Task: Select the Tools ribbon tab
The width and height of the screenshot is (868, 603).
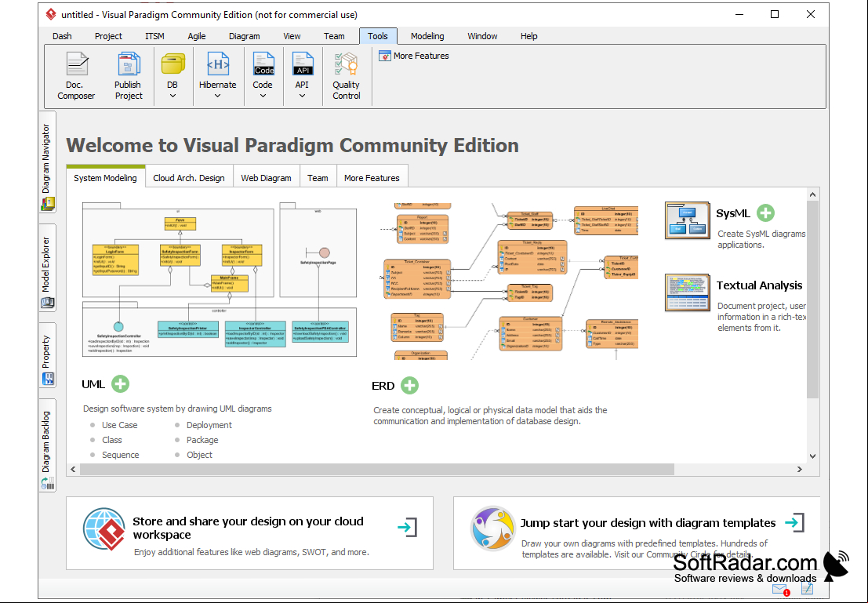Action: (378, 36)
